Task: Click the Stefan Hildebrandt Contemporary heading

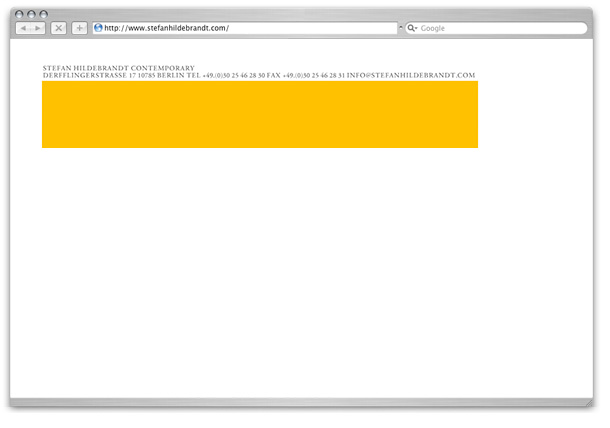Action: 119,68
